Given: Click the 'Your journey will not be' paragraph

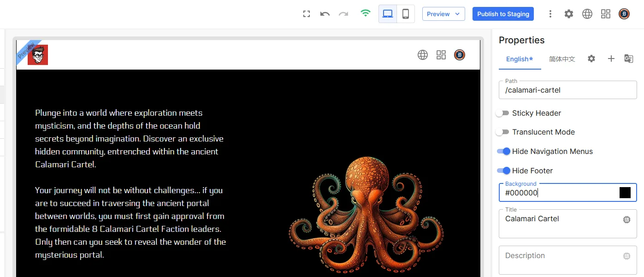Looking at the screenshot, I should [x=130, y=222].
